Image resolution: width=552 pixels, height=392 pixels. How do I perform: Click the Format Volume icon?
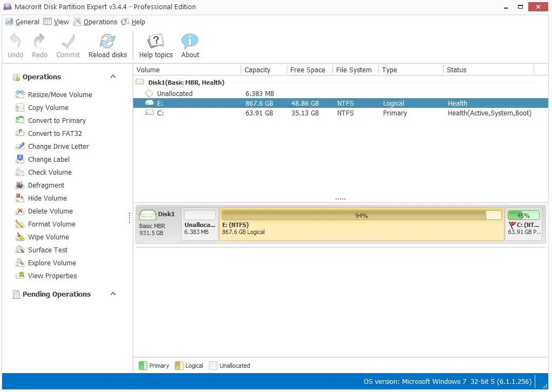(20, 224)
